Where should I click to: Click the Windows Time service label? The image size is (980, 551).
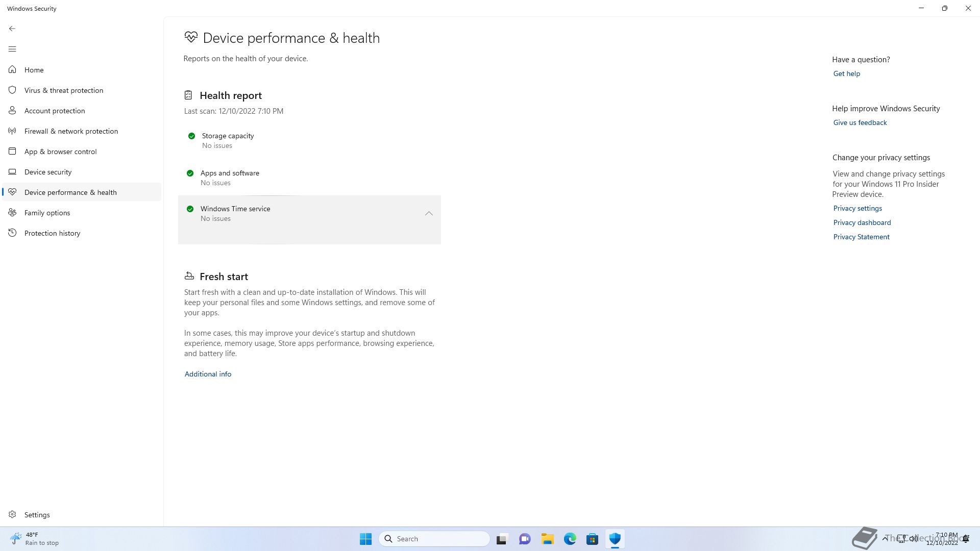(235, 209)
